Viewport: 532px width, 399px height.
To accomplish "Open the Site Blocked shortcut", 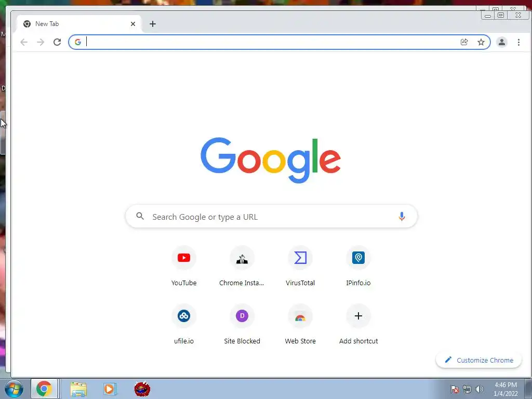I will [x=242, y=324].
